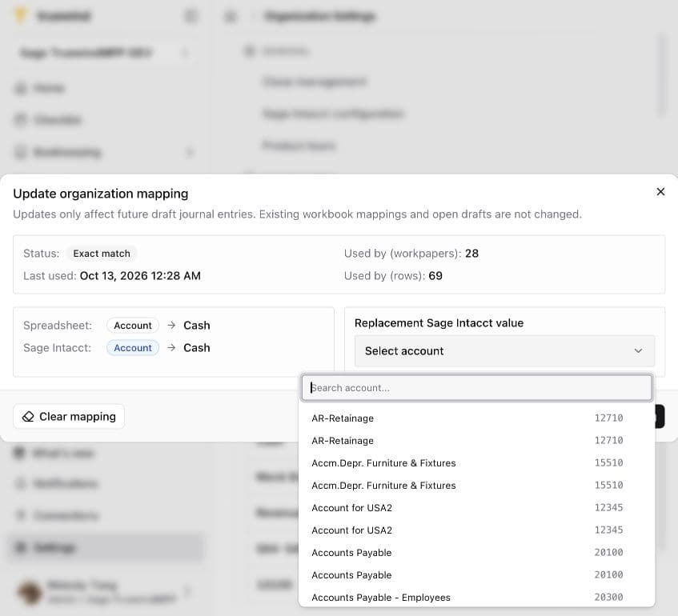Image resolution: width=678 pixels, height=616 pixels.
Task: Click the workpapers count 28
Action: (471, 254)
